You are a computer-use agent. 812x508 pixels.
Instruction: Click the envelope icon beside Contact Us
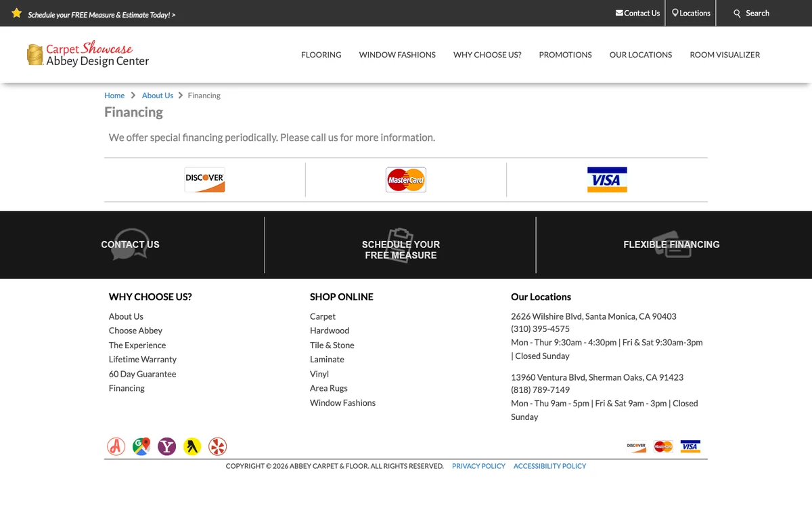619,13
